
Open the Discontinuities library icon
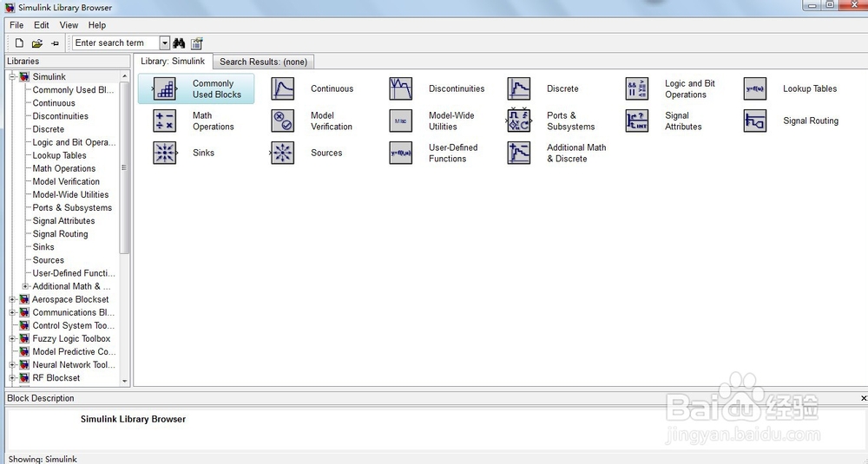click(400, 88)
